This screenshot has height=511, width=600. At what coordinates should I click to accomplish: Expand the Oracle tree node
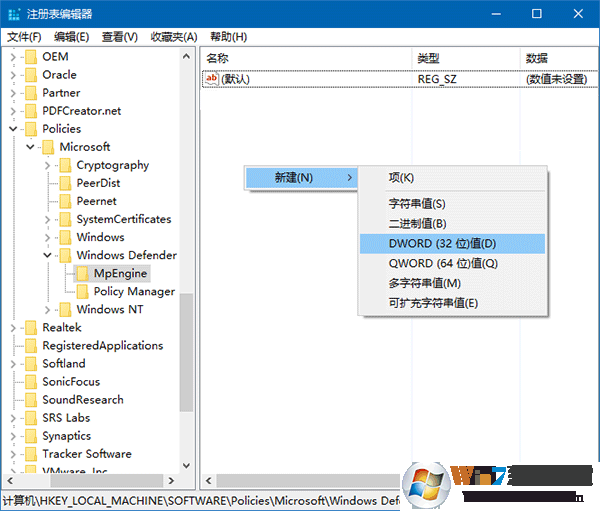(x=13, y=75)
